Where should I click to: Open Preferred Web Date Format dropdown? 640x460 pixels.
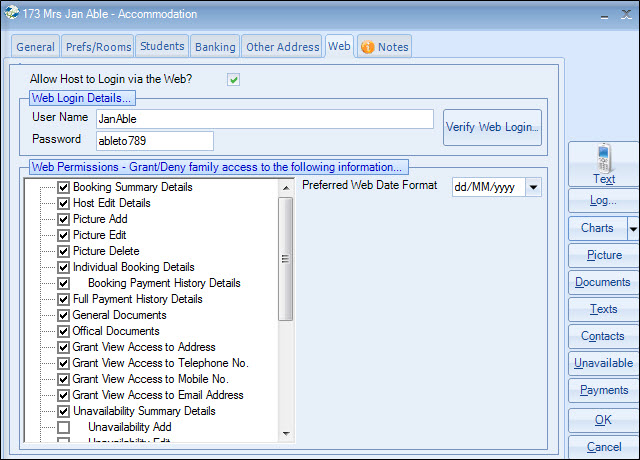532,187
